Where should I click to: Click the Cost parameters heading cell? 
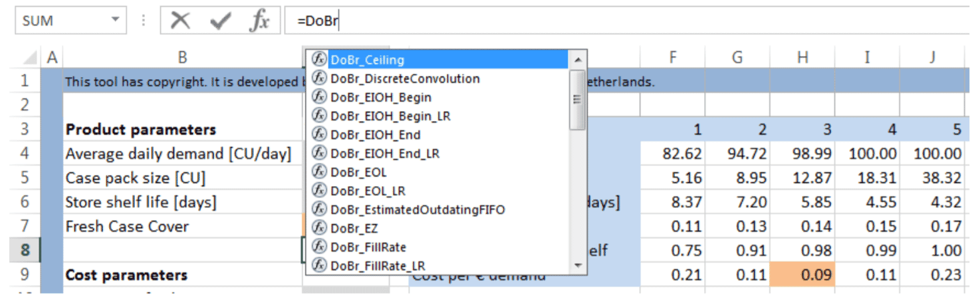[x=183, y=275]
